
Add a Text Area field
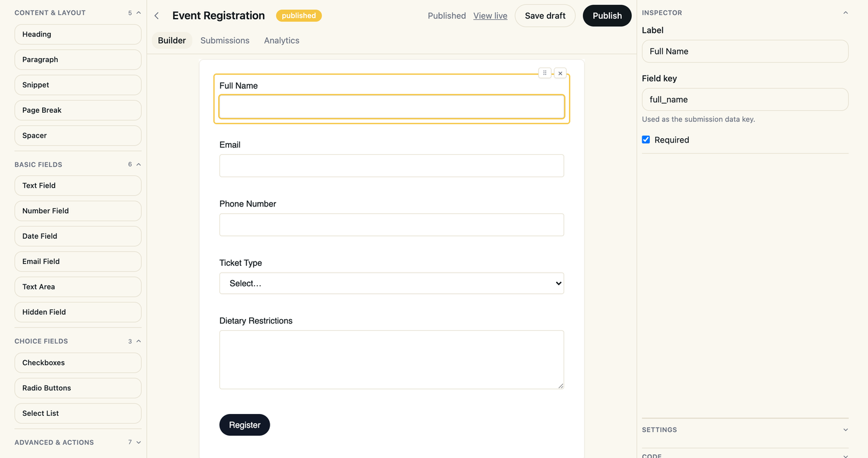point(78,287)
